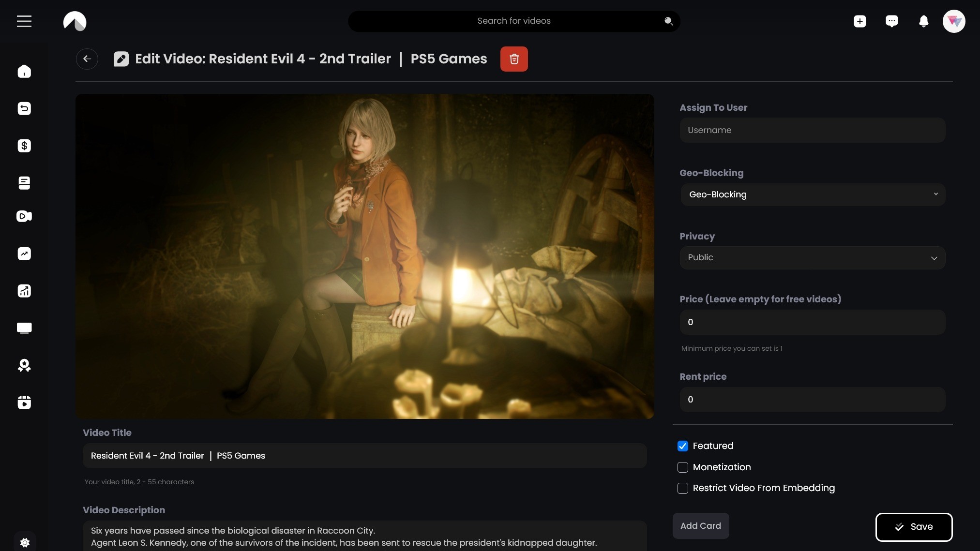Click the Assign To User username field
The width and height of the screenshot is (980, 551).
click(x=813, y=130)
